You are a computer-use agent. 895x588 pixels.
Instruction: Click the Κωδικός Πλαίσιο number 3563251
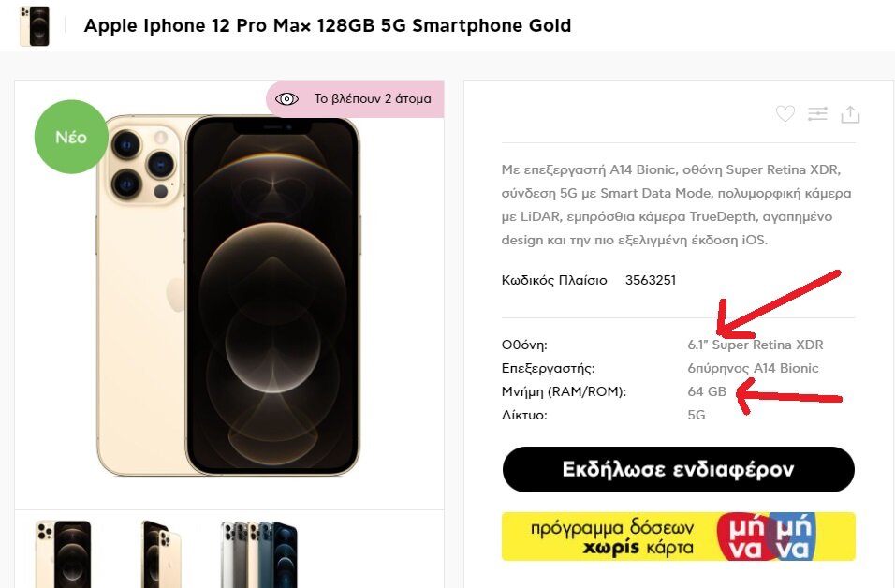650,280
